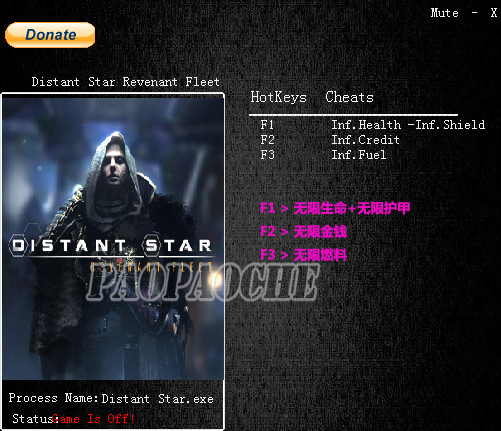Image resolution: width=501 pixels, height=431 pixels.
Task: Click the Inf.Credit cheat entry
Action: tap(365, 140)
